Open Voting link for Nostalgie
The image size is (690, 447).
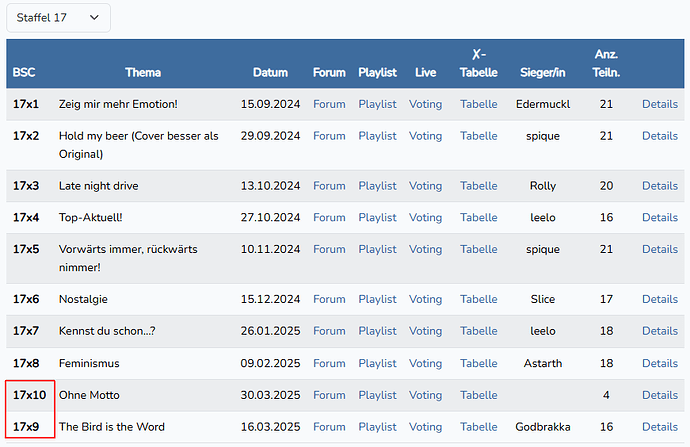pyautogui.click(x=425, y=300)
